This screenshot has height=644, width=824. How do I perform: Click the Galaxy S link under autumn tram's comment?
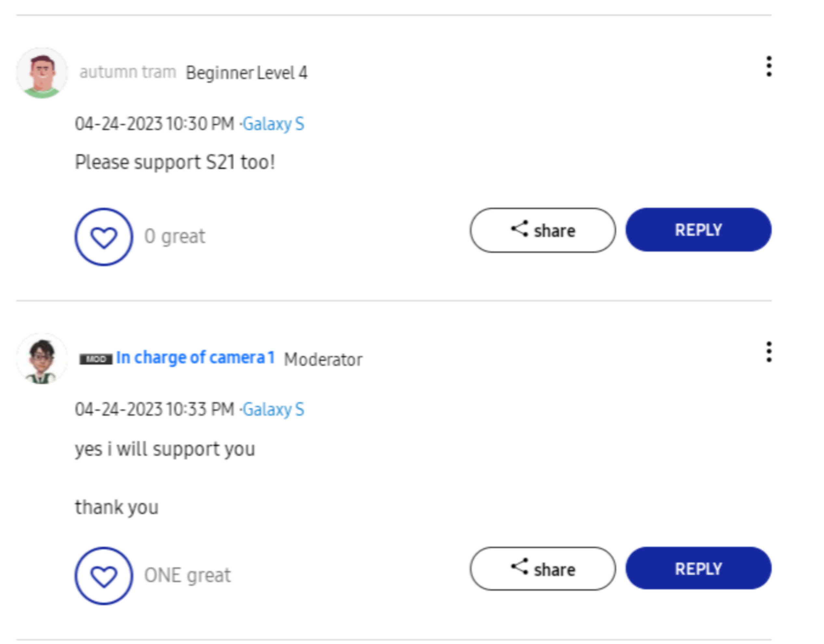click(x=273, y=124)
